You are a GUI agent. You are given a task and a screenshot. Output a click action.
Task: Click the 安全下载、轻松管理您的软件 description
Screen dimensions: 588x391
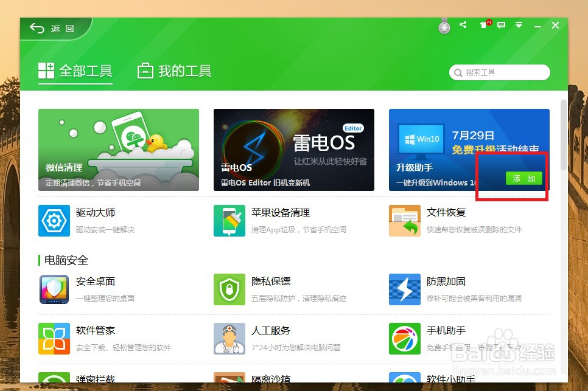[x=124, y=348]
